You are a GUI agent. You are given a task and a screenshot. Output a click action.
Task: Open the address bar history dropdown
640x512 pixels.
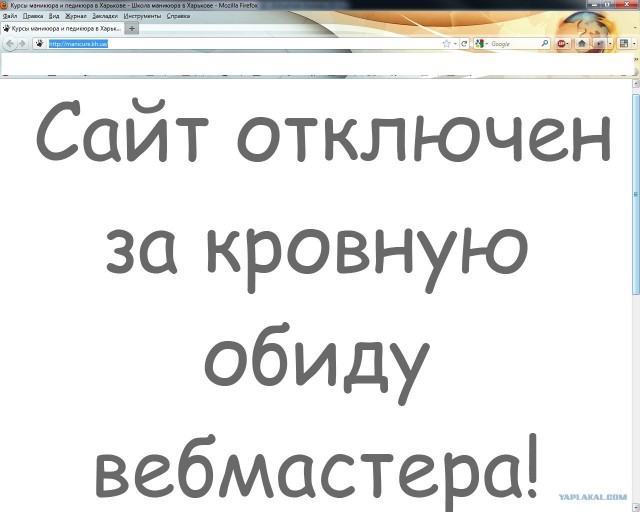(x=455, y=43)
